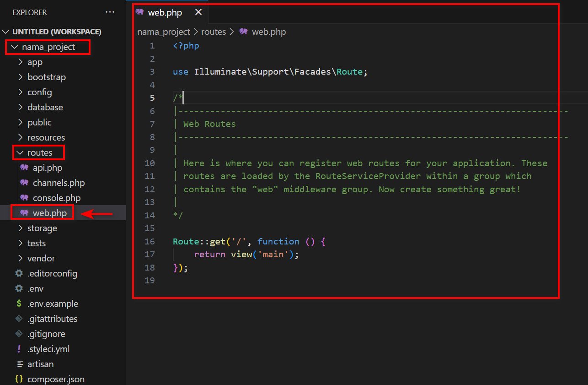Image resolution: width=588 pixels, height=385 pixels.
Task: Click the 'get' method on line 16
Action: click(x=218, y=242)
